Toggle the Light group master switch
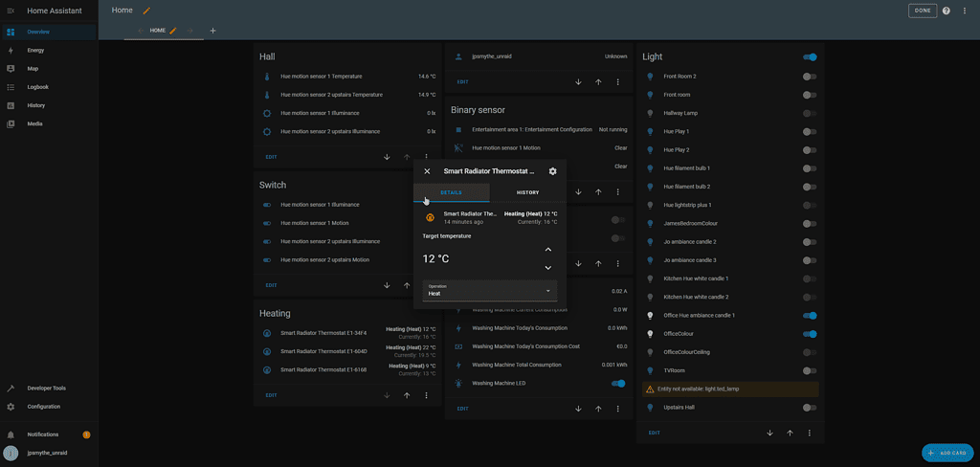 [x=810, y=57]
